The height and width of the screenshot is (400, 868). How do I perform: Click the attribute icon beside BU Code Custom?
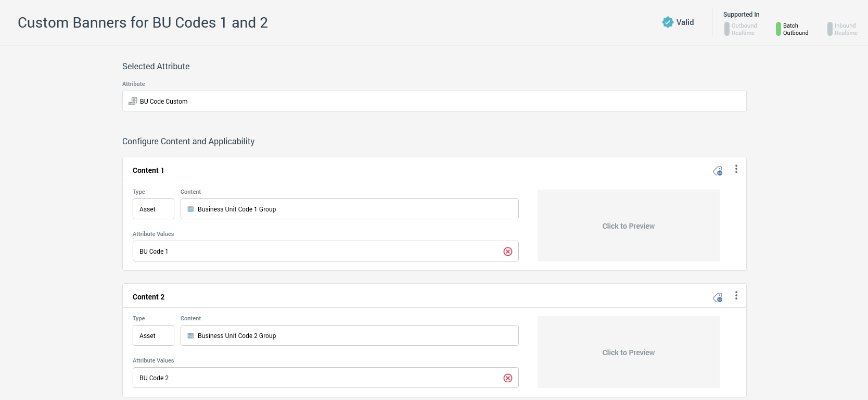(133, 101)
